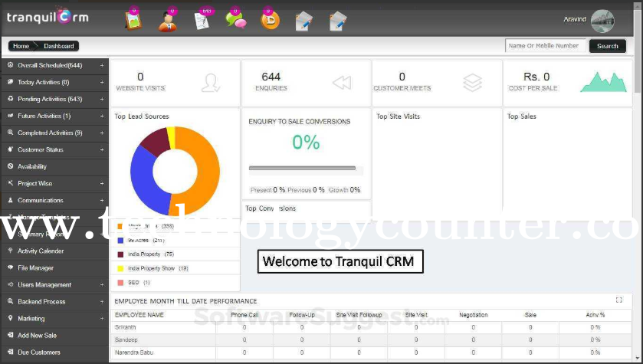Focus the Name Or Mobile Number field

pos(546,46)
